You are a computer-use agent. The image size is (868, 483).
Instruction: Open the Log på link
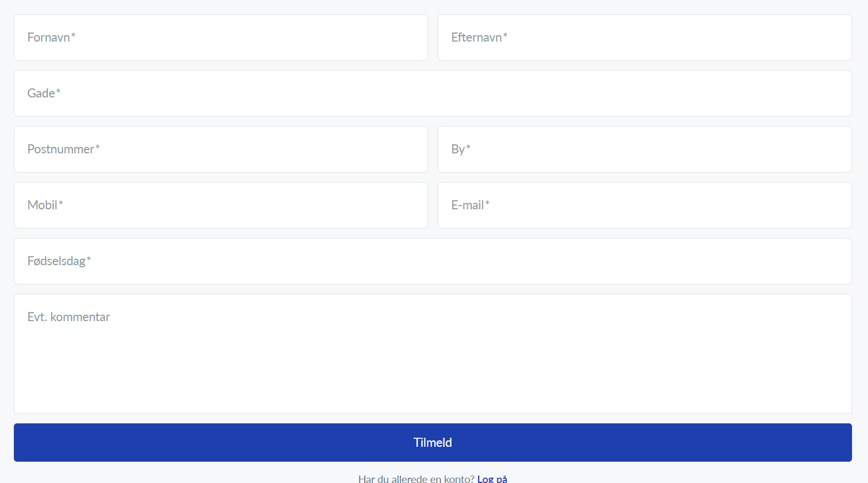[492, 479]
